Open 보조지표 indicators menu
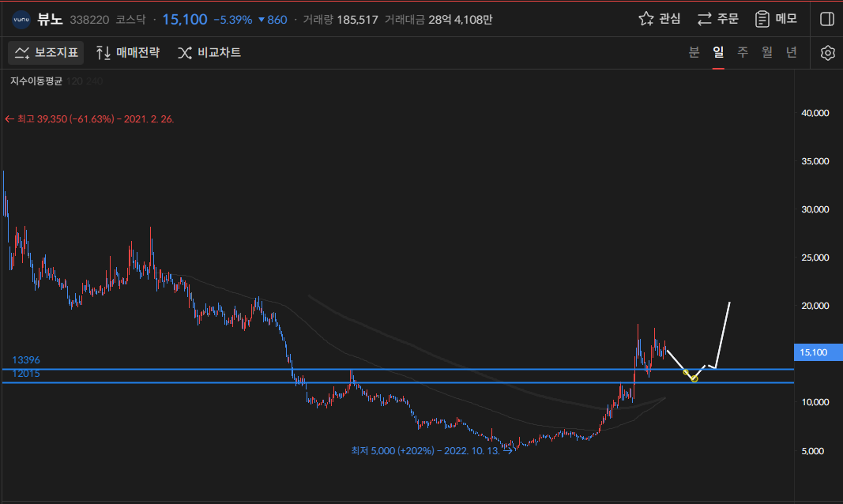Image resolution: width=843 pixels, height=504 pixels. pyautogui.click(x=46, y=53)
